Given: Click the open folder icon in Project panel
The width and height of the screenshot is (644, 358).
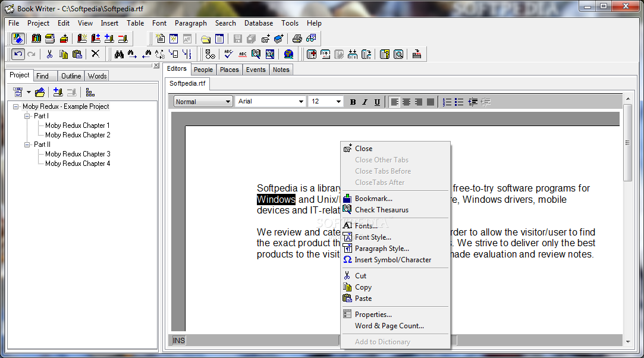Looking at the screenshot, I should pyautogui.click(x=40, y=92).
